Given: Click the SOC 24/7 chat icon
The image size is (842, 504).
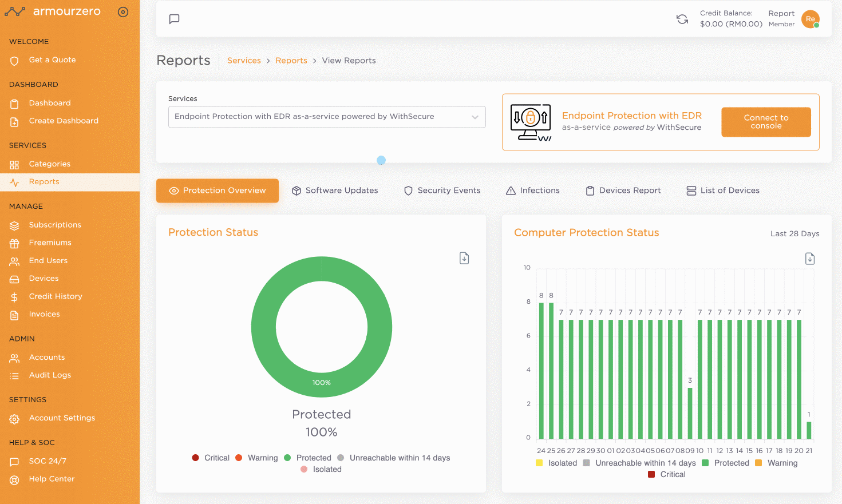Looking at the screenshot, I should [14, 462].
